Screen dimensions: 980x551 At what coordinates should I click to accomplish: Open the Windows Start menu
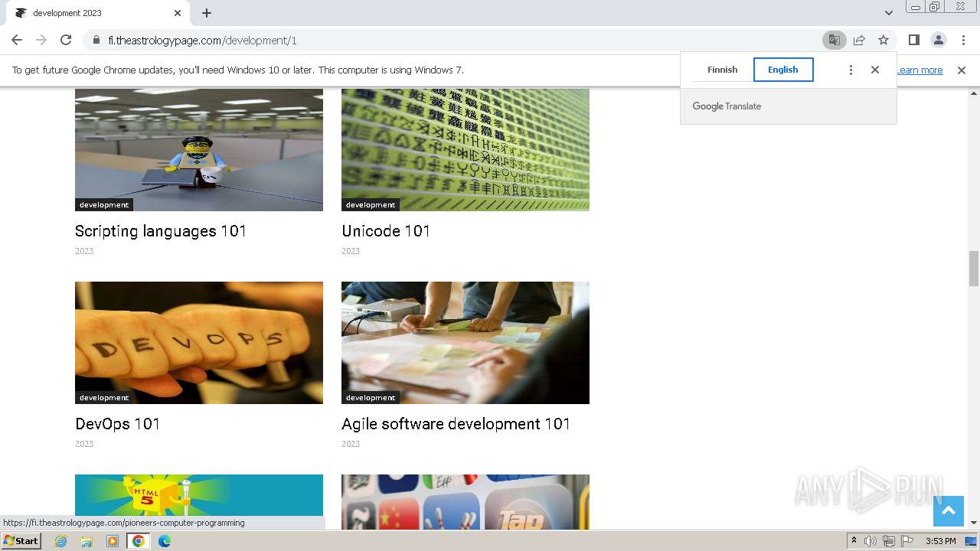tap(21, 541)
